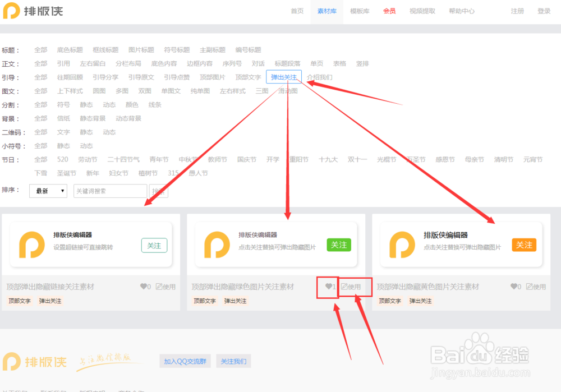Screen dimensions: 561x392
Task: Click the 登录 link
Action: [x=544, y=11]
